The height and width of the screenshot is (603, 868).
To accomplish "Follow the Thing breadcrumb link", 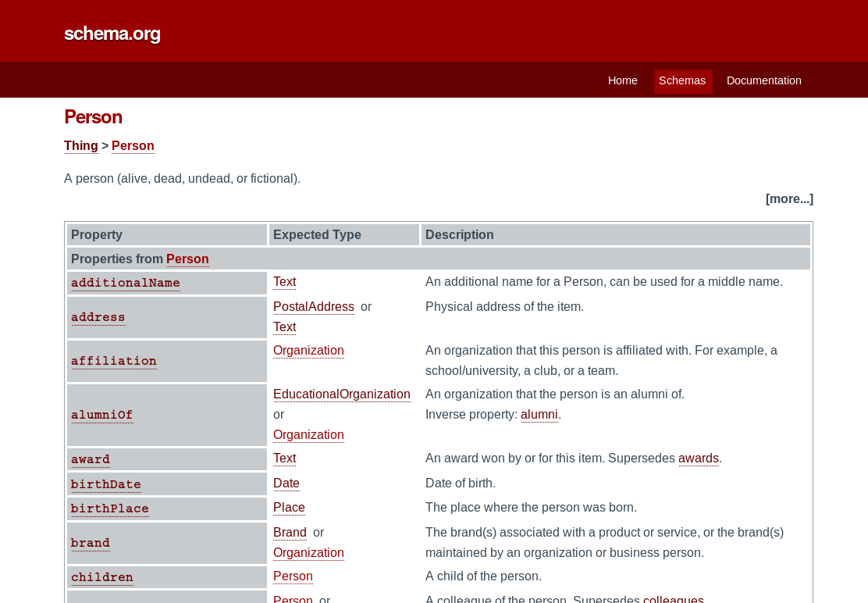I will tap(81, 145).
